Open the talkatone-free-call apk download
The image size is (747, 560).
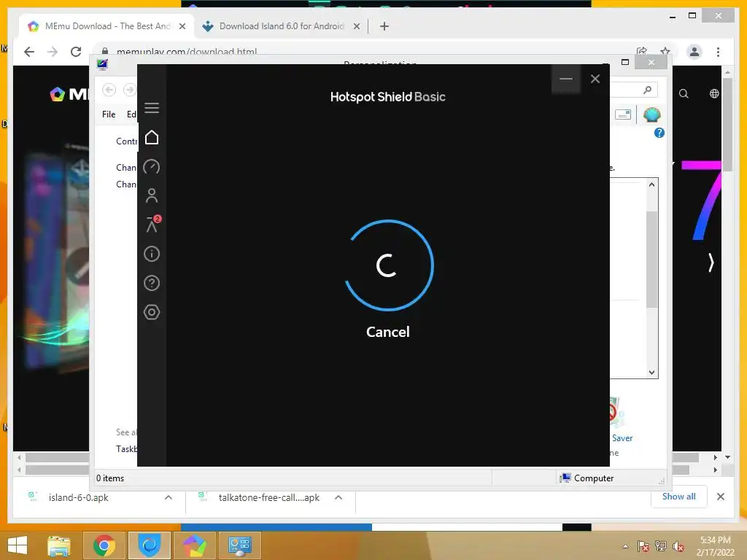(x=268, y=497)
